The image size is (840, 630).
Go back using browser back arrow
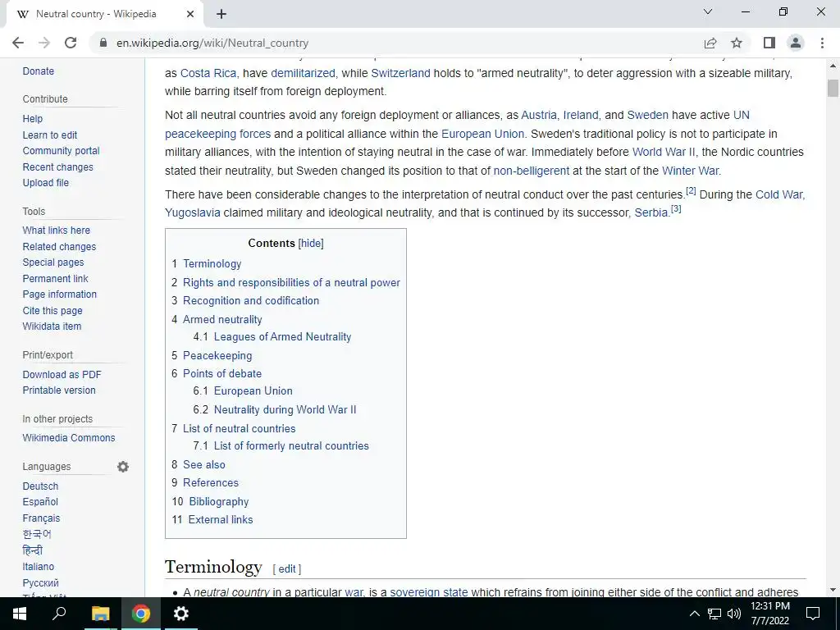pos(18,43)
